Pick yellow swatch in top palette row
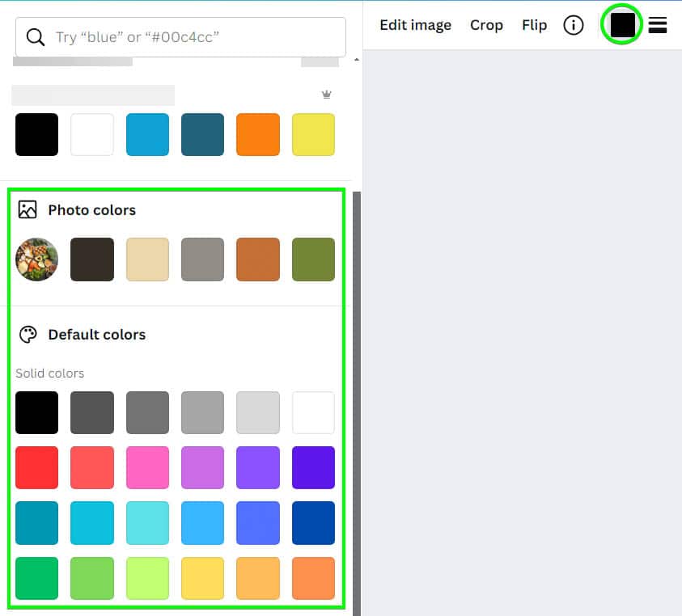 click(x=314, y=134)
